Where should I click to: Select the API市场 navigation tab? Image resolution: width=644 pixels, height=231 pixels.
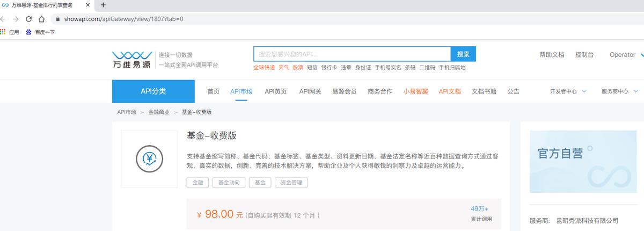(241, 92)
